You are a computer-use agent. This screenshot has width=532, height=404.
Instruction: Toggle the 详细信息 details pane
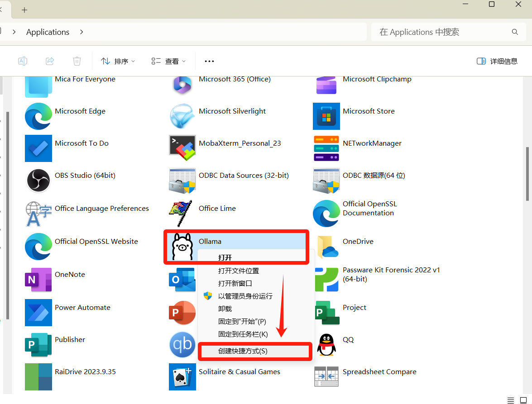[497, 61]
